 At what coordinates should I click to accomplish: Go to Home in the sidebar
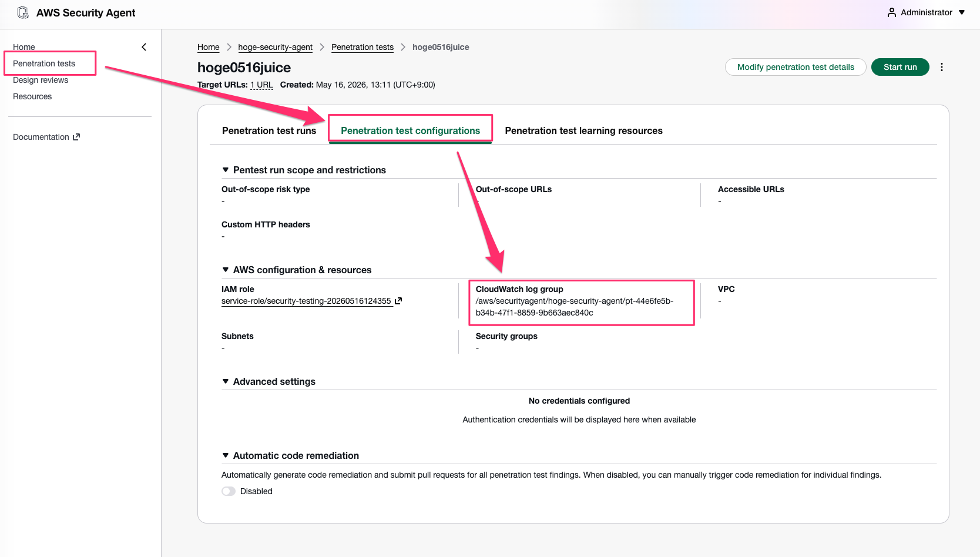24,47
